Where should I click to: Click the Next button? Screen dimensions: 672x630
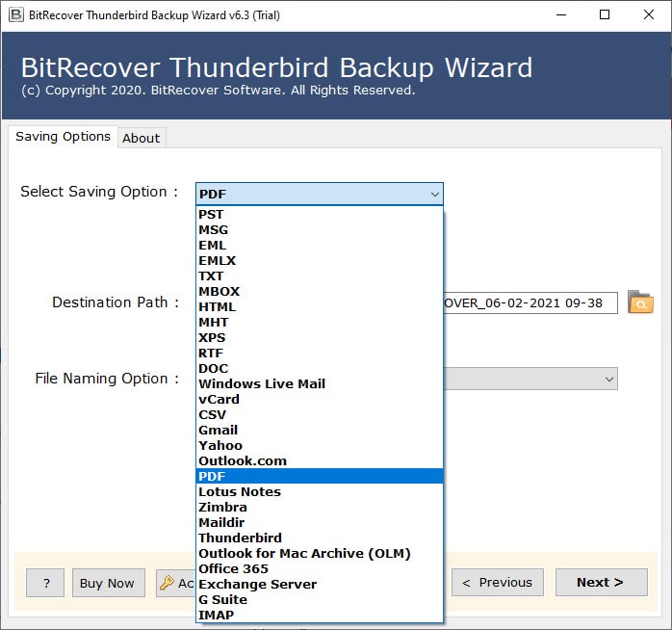(602, 583)
